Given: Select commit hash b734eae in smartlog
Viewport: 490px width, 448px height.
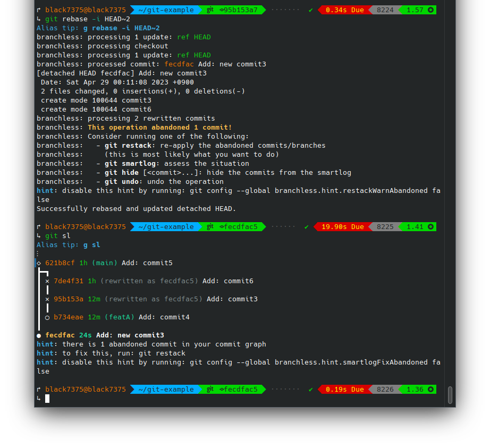Looking at the screenshot, I should [69, 317].
